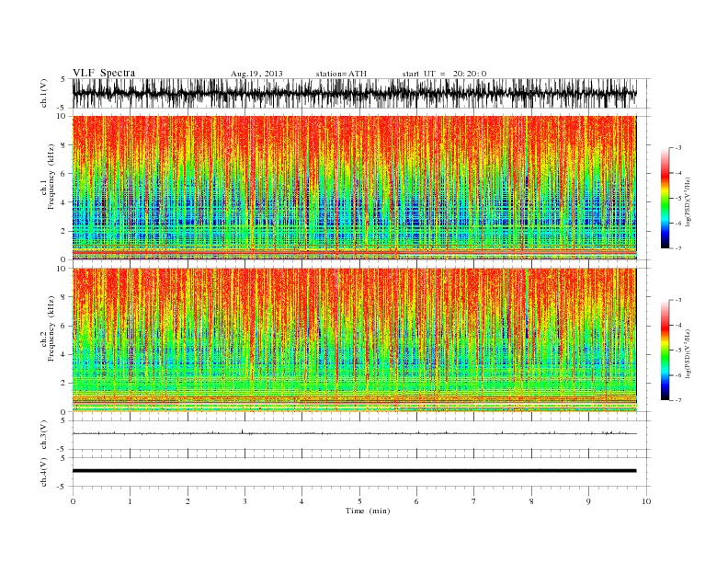Click the time axis tick label "7"
728x563 pixels.
pos(474,501)
